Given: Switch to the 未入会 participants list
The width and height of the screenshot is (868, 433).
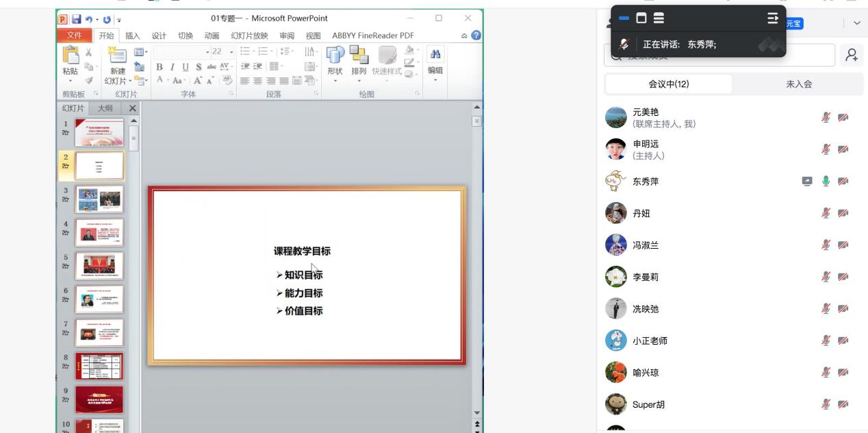Looking at the screenshot, I should click(x=798, y=84).
